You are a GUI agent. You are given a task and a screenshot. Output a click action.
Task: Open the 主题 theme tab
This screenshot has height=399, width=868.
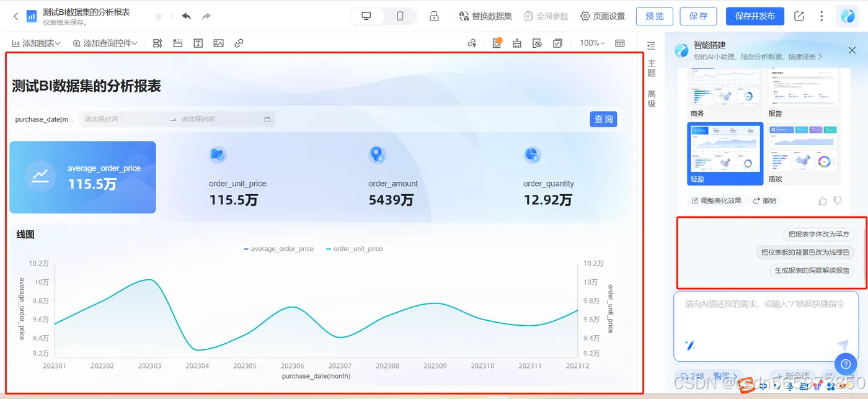coord(652,68)
